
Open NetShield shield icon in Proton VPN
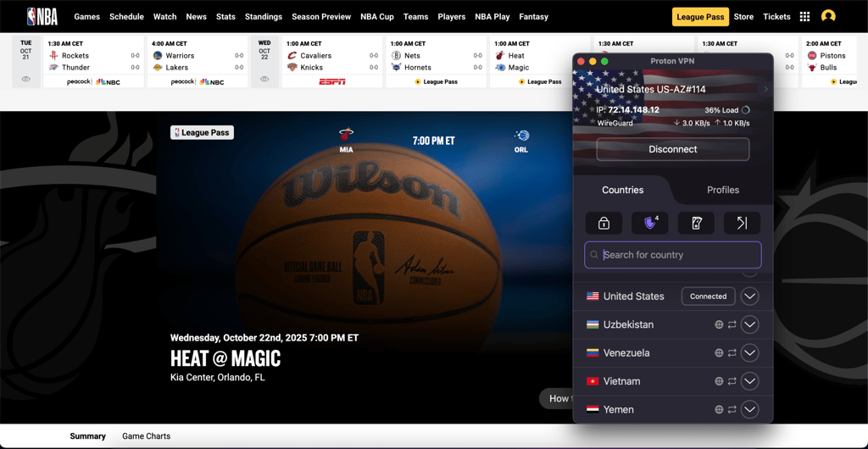(x=650, y=223)
